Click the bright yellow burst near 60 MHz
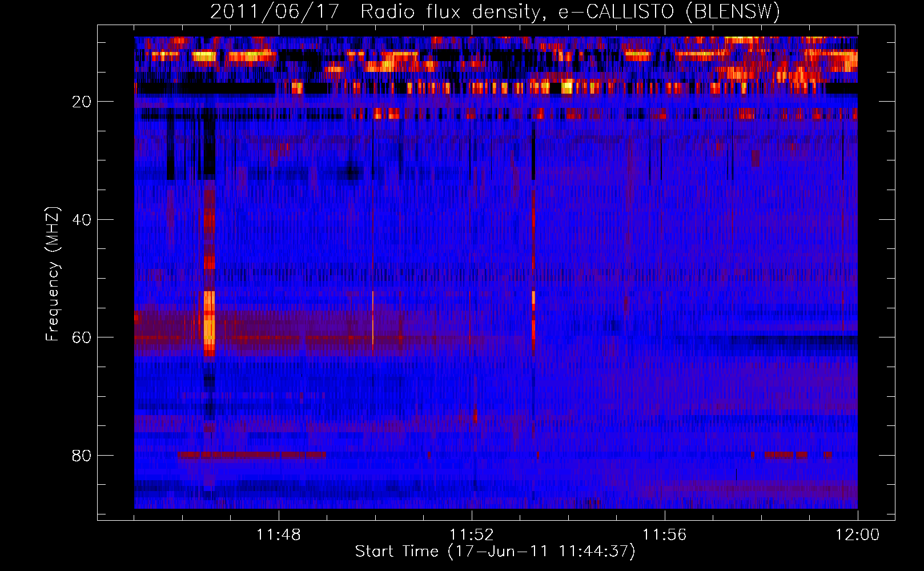The image size is (924, 571). tap(210, 323)
